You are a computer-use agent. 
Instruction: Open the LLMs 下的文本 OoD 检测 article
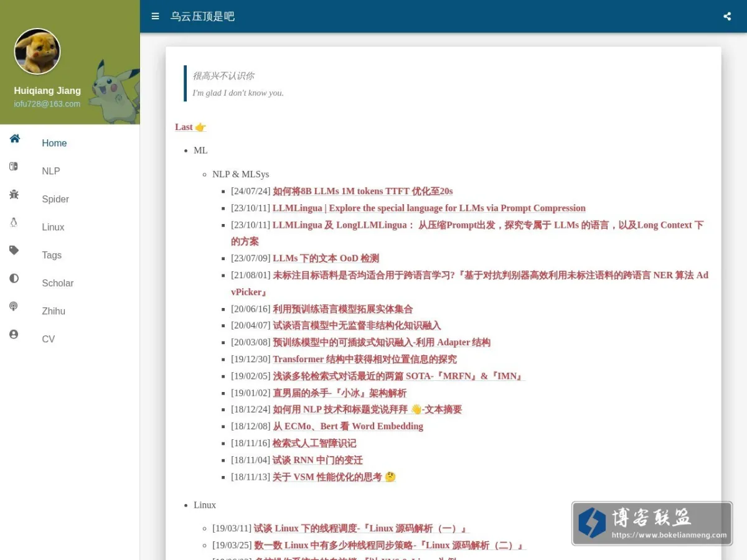pyautogui.click(x=326, y=258)
